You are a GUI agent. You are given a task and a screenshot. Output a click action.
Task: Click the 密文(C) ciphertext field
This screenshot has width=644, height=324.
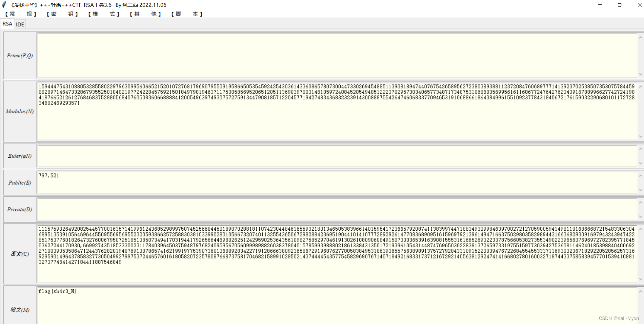click(305, 253)
